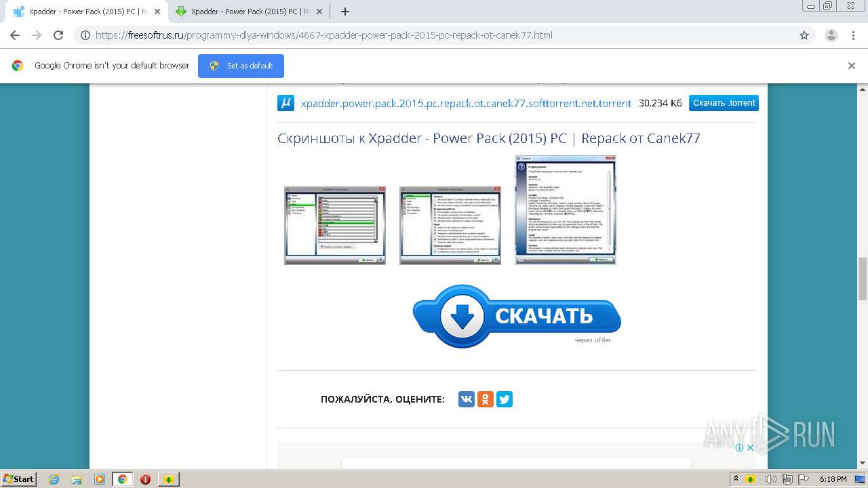Bookmark this page with the star icon
Screen dimensions: 868x488
804,35
